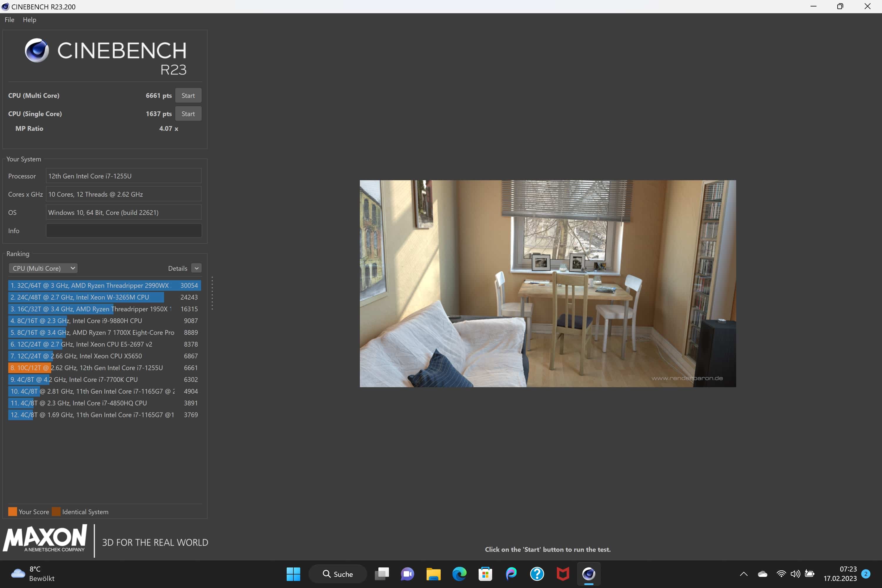The image size is (882, 588).
Task: Open the Microsoft Store taskbar icon
Action: click(x=485, y=574)
